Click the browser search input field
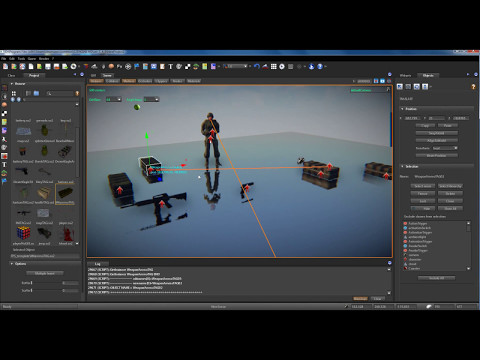 pyautogui.click(x=60, y=93)
